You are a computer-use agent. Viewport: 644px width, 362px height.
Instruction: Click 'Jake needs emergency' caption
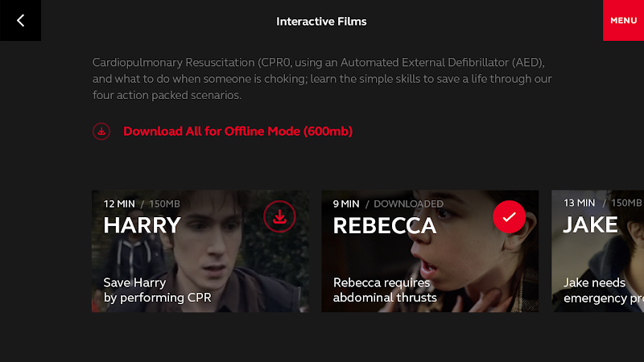point(596,290)
